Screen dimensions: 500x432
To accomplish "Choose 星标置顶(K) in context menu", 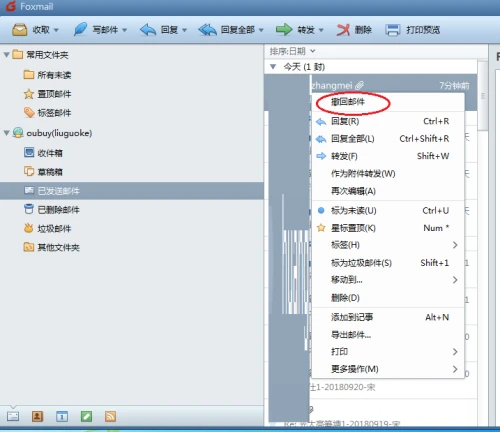I will pos(388,228).
